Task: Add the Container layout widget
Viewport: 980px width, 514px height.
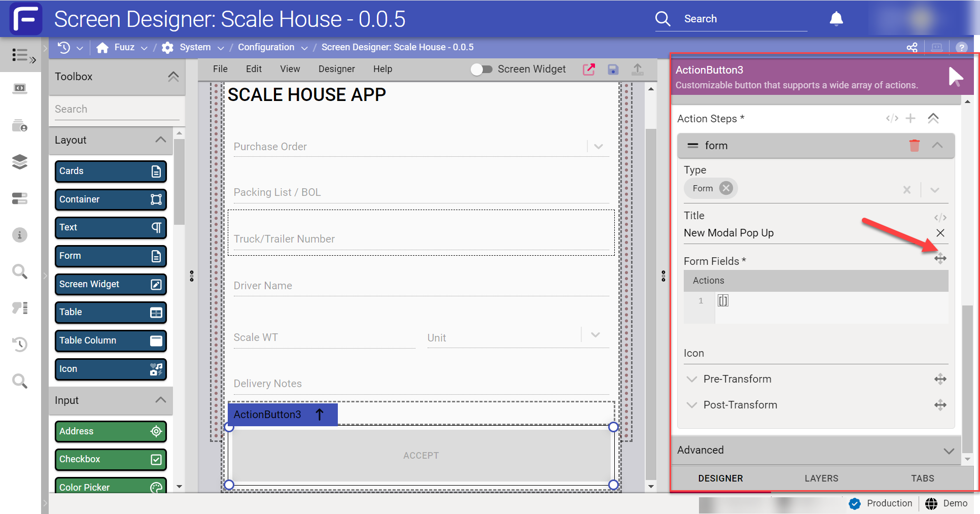Action: (x=111, y=199)
